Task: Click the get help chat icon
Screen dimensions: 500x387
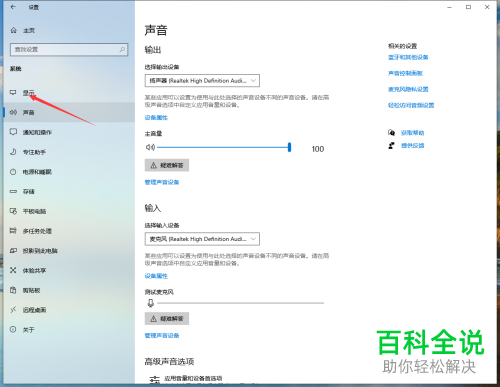Action: 391,133
